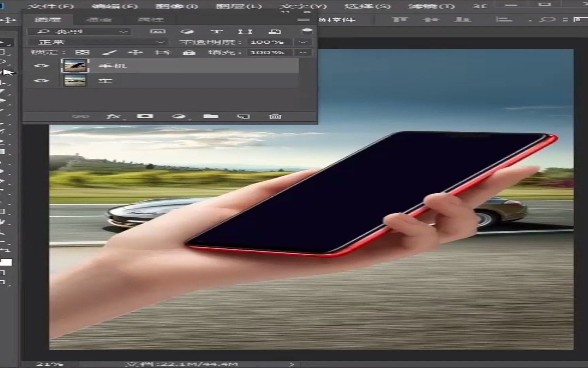
Task: Open the 选择(S) menu
Action: (x=367, y=6)
